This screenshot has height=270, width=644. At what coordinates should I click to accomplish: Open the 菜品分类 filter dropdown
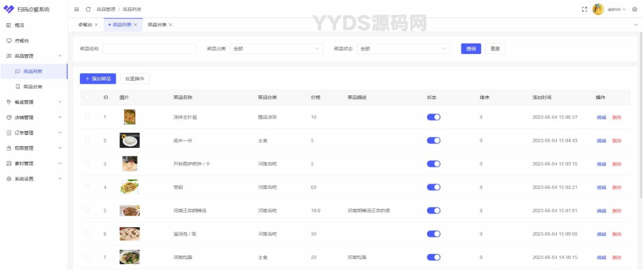(276, 49)
